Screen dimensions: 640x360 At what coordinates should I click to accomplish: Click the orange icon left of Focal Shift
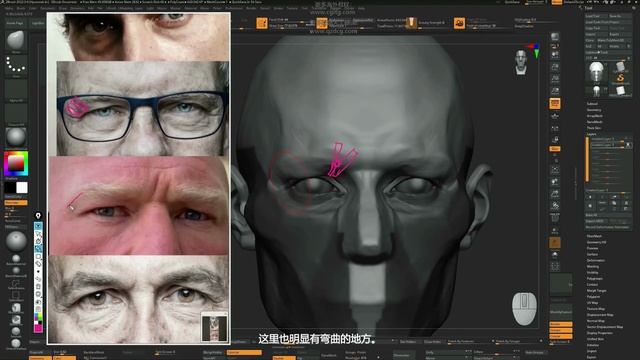pyautogui.click(x=262, y=23)
